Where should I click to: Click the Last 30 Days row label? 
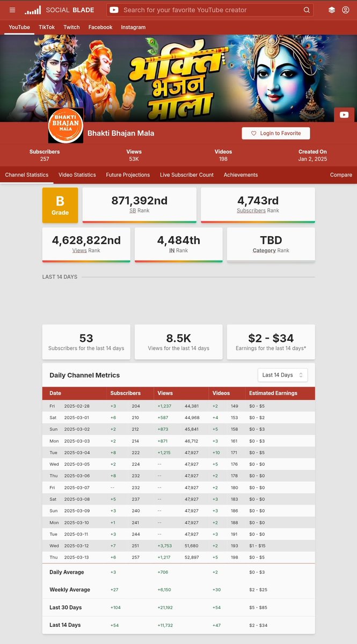pos(65,608)
